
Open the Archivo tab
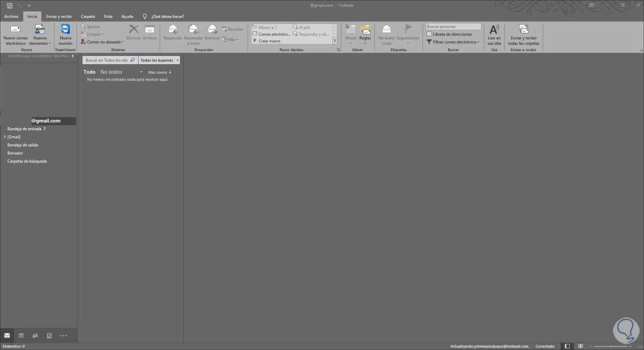[x=11, y=16]
